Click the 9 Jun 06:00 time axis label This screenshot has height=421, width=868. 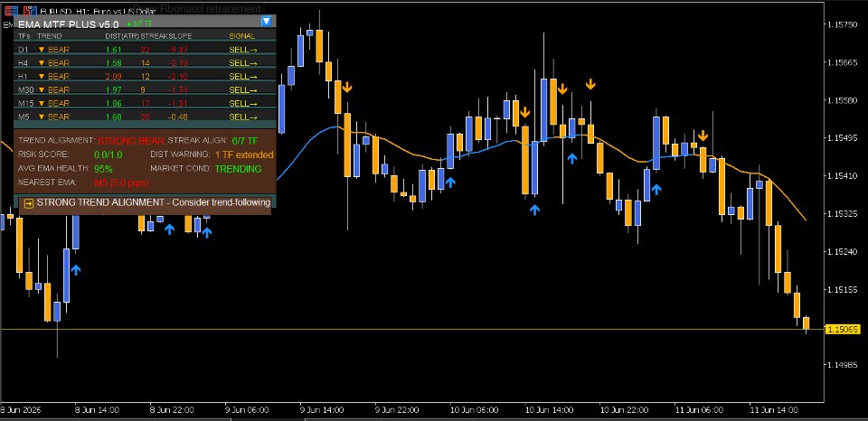point(246,410)
